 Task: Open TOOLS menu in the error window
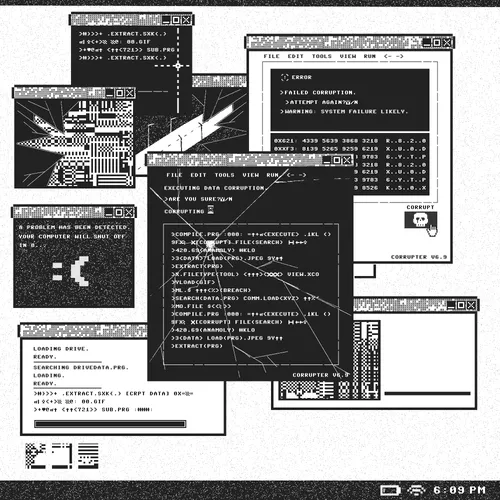point(322,56)
